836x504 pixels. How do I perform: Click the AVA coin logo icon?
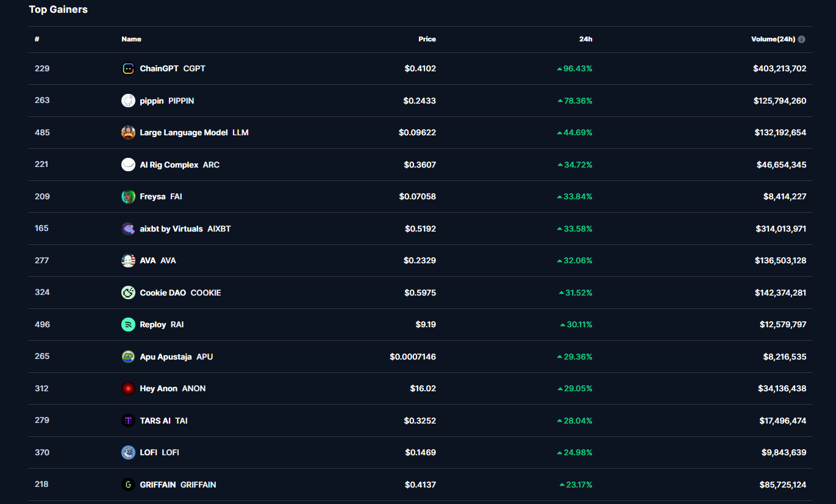tap(128, 261)
